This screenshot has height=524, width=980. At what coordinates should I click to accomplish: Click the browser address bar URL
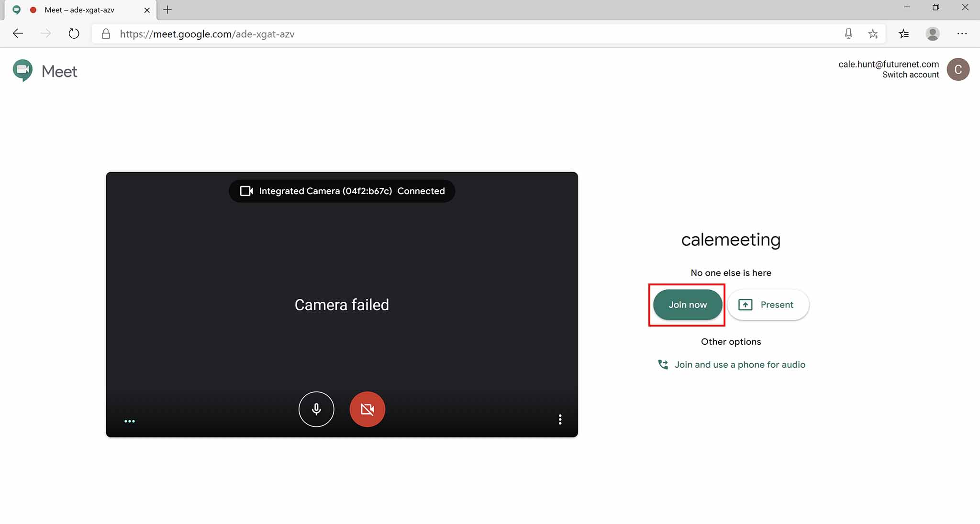point(207,33)
